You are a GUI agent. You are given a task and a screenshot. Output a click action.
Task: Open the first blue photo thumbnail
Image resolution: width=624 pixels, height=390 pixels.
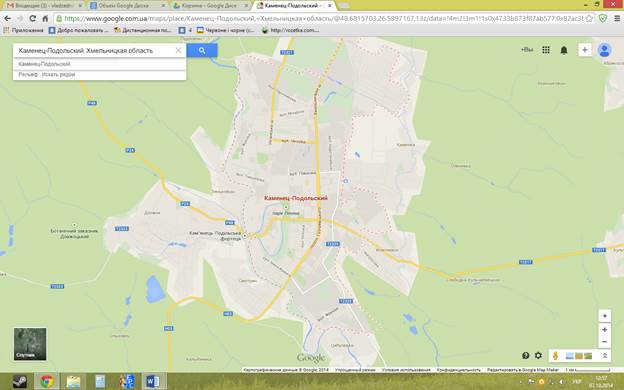pyautogui.click(x=569, y=356)
